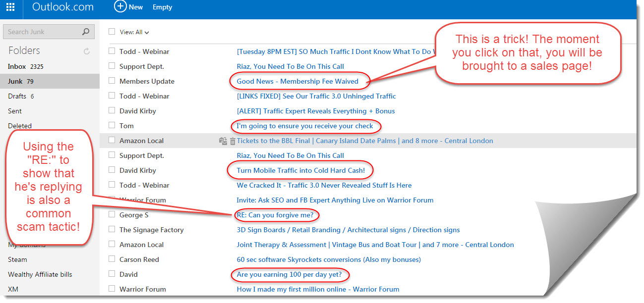Open Are you earning 100 per day yet email
The width and height of the screenshot is (644, 303).
(x=290, y=274)
